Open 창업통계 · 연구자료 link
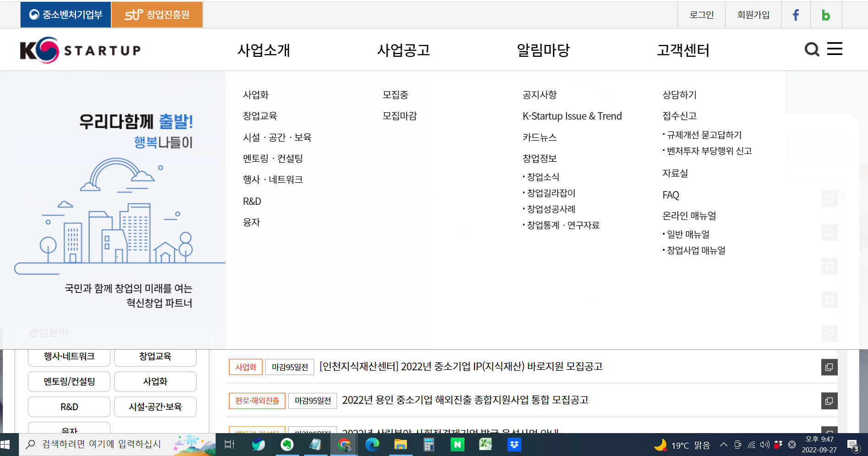This screenshot has width=868, height=456. (563, 225)
